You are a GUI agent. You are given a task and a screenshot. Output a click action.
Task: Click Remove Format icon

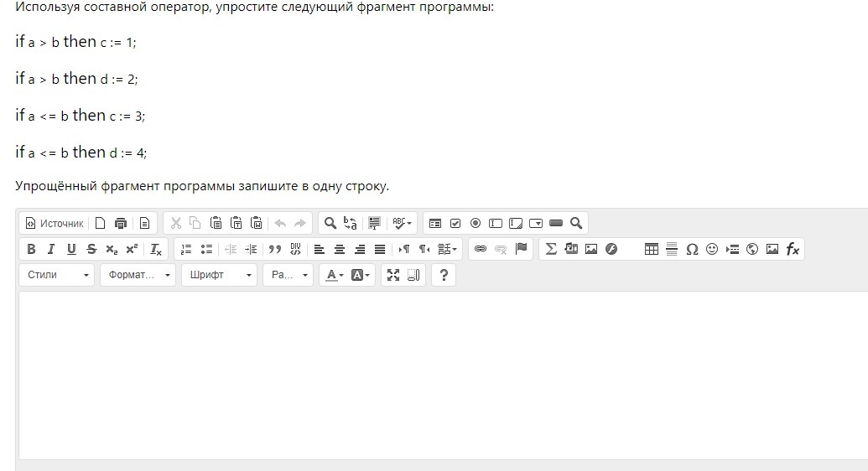(x=156, y=249)
